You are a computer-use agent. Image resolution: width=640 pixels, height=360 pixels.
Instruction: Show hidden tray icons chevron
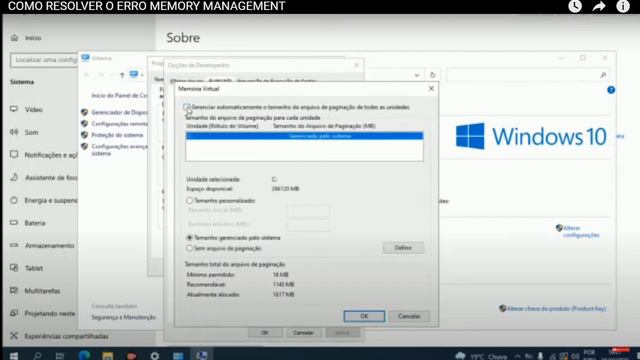tap(517, 356)
